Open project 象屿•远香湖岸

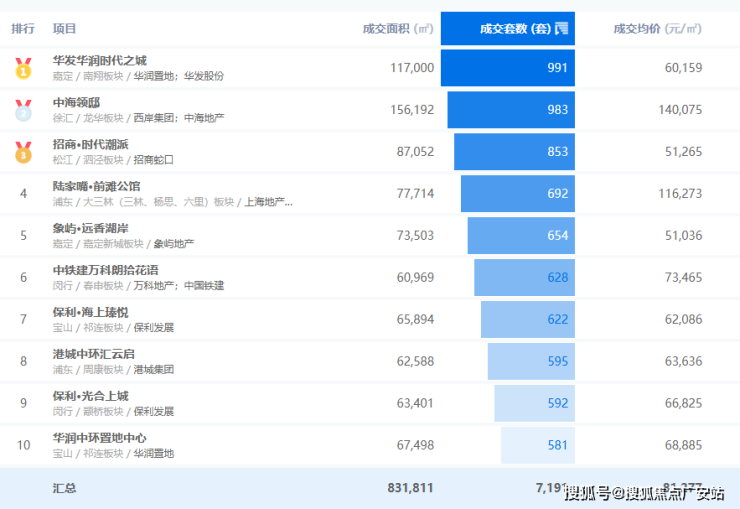91,228
